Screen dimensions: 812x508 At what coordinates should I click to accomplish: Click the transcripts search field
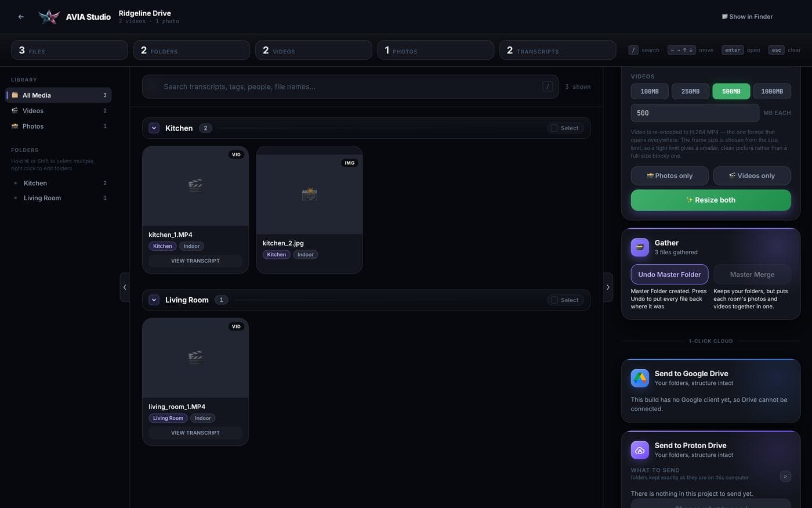[350, 87]
